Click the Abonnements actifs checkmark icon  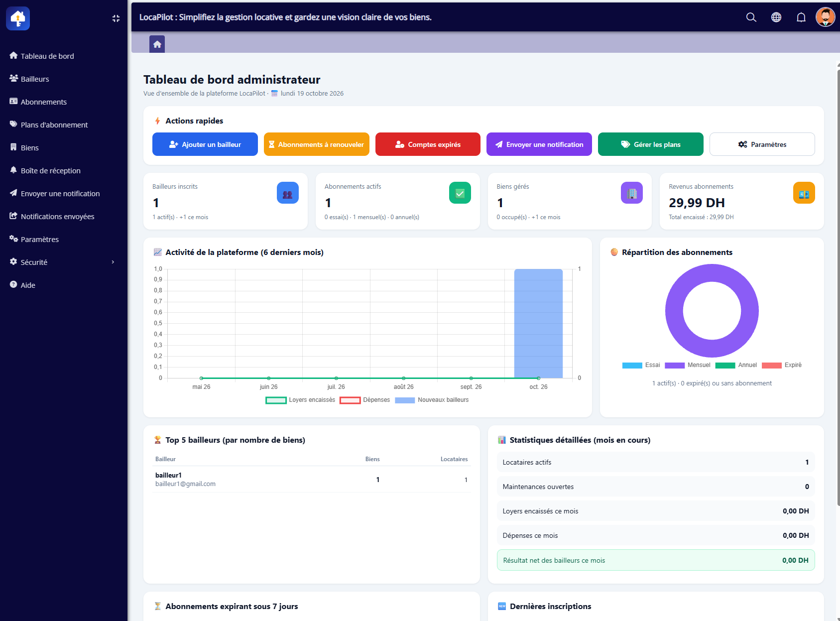point(460,193)
